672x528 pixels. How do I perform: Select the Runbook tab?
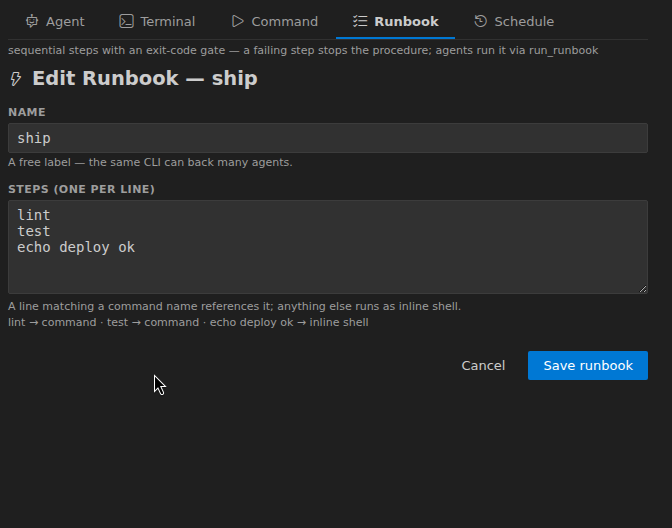(396, 21)
